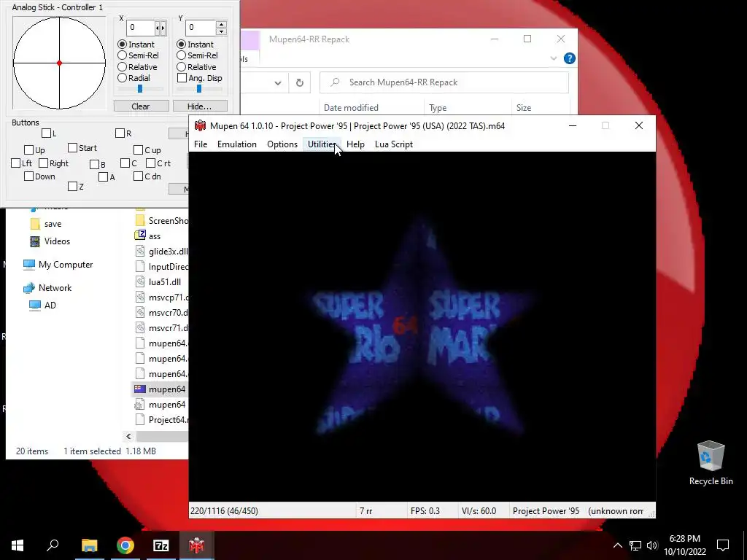747x560 pixels.
Task: Select the selected mupen64 application file
Action: click(x=160, y=389)
